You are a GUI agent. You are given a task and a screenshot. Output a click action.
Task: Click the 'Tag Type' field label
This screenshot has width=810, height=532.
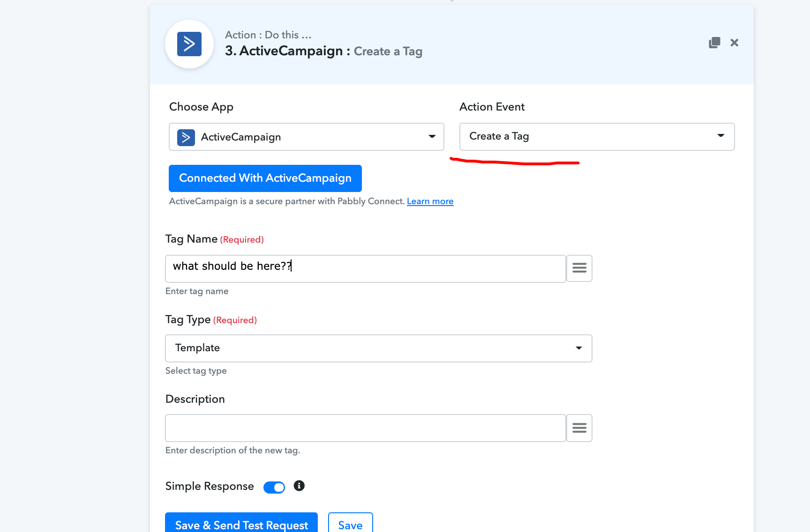[188, 320]
